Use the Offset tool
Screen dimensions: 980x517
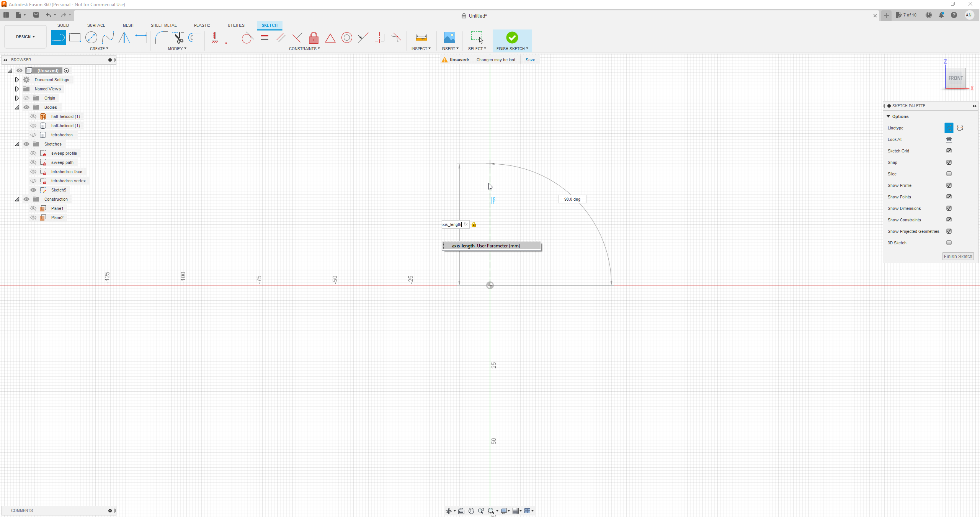pyautogui.click(x=194, y=38)
